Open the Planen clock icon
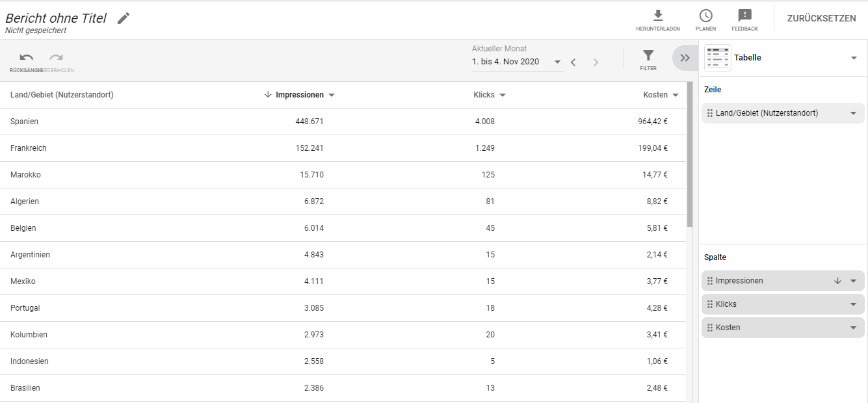The height and width of the screenshot is (403, 868). 705,16
